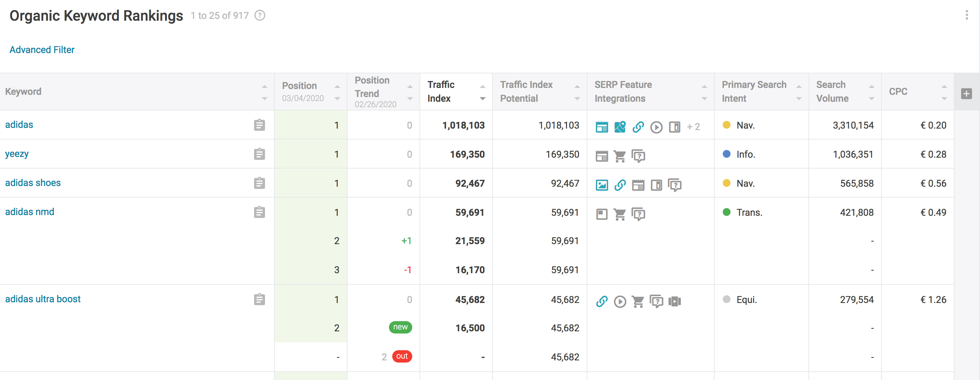Click the link SERP icon in the adidas ultra boost row
Viewport: 980px width, 380px height.
coord(602,301)
